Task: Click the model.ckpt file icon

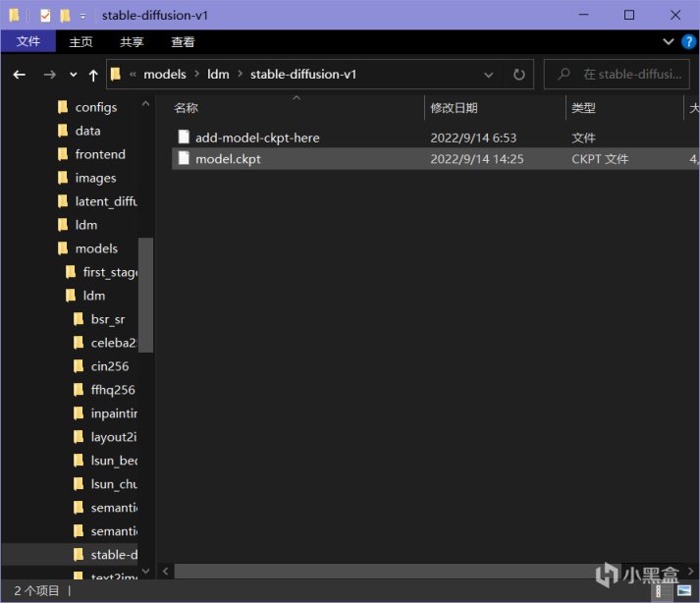Action: coord(184,158)
